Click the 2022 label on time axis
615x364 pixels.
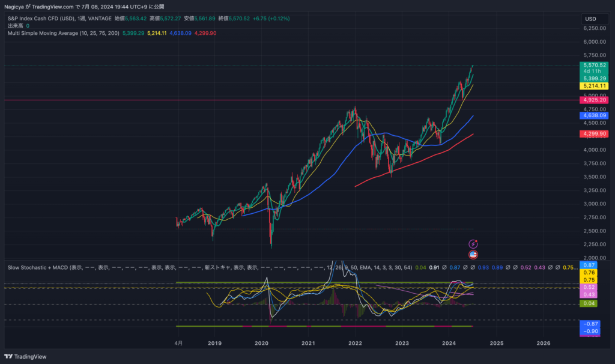coord(355,343)
